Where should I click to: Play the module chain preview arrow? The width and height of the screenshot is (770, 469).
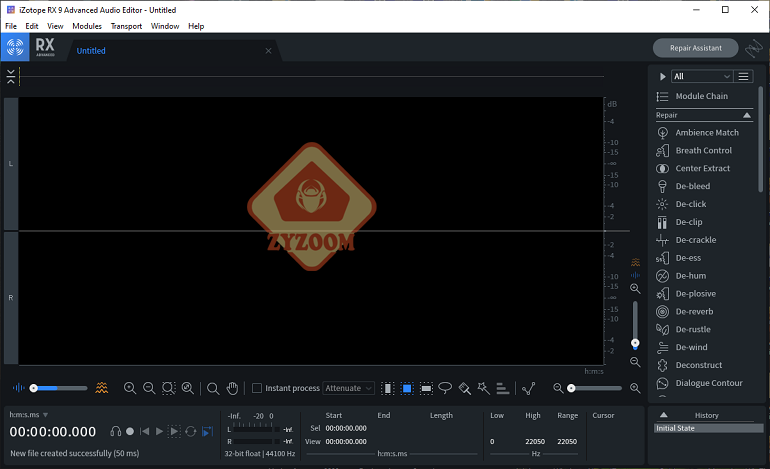(x=662, y=77)
